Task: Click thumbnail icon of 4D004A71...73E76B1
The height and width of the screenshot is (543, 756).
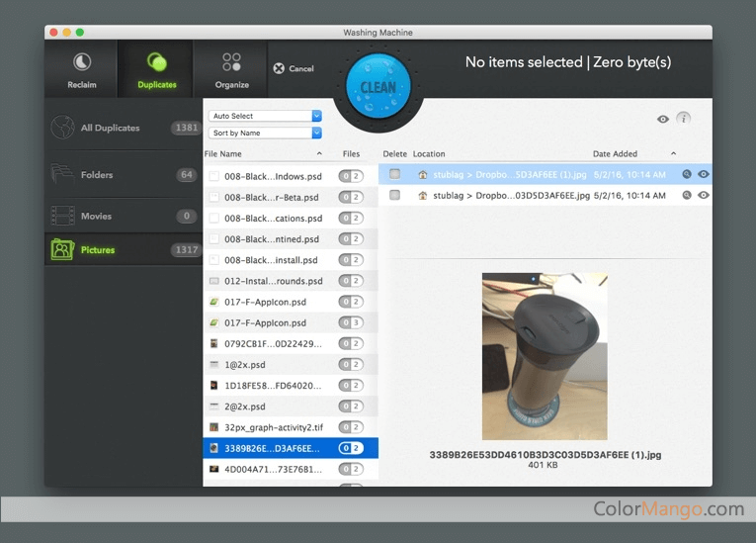Action: tap(214, 469)
